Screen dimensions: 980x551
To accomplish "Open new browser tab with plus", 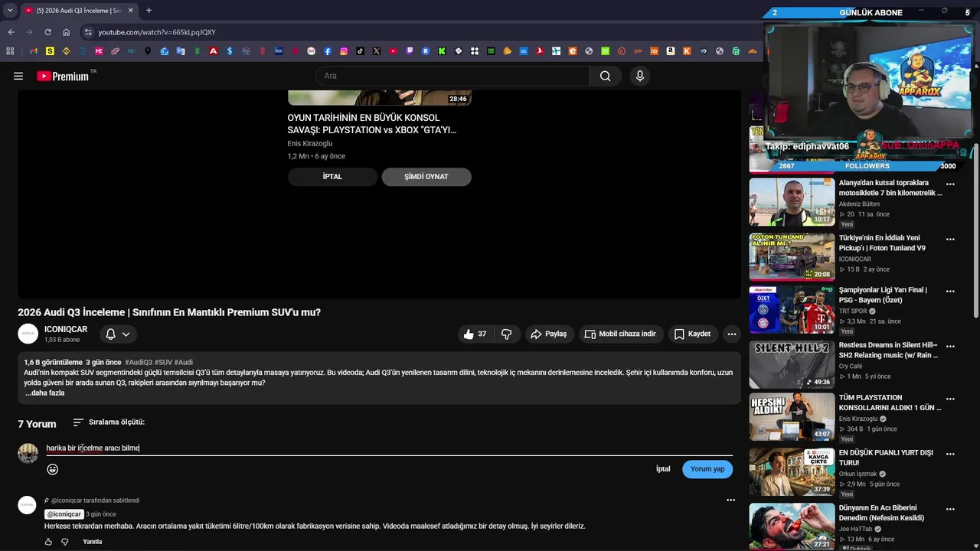I will pyautogui.click(x=149, y=11).
